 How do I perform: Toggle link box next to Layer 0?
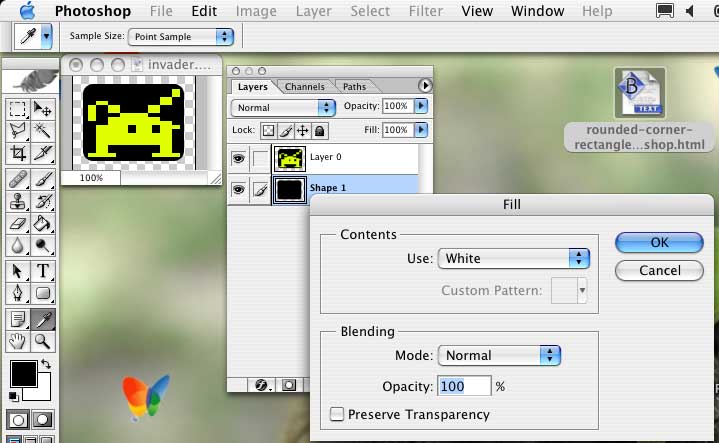click(x=260, y=159)
